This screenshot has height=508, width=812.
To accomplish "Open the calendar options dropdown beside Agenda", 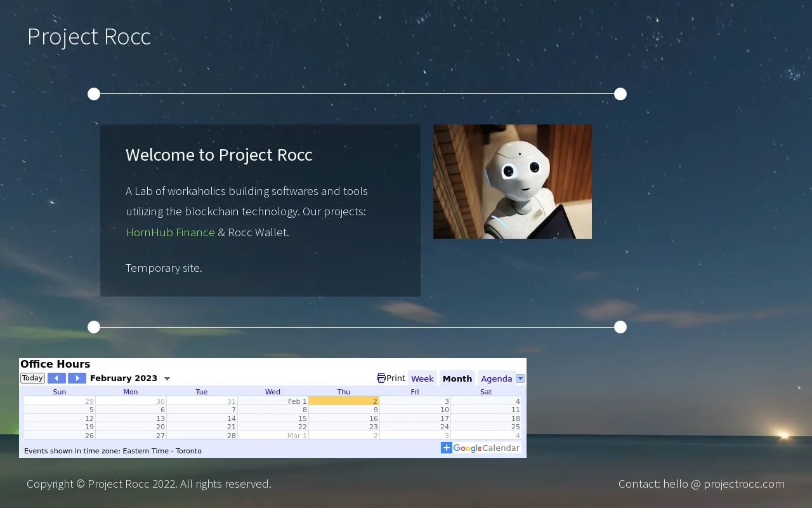I will (520, 378).
